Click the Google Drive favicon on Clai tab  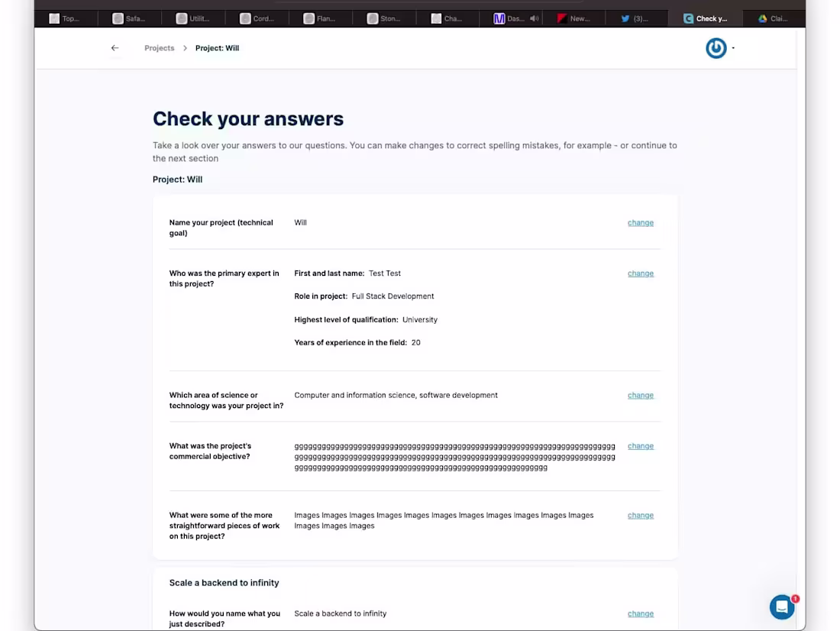click(x=762, y=18)
